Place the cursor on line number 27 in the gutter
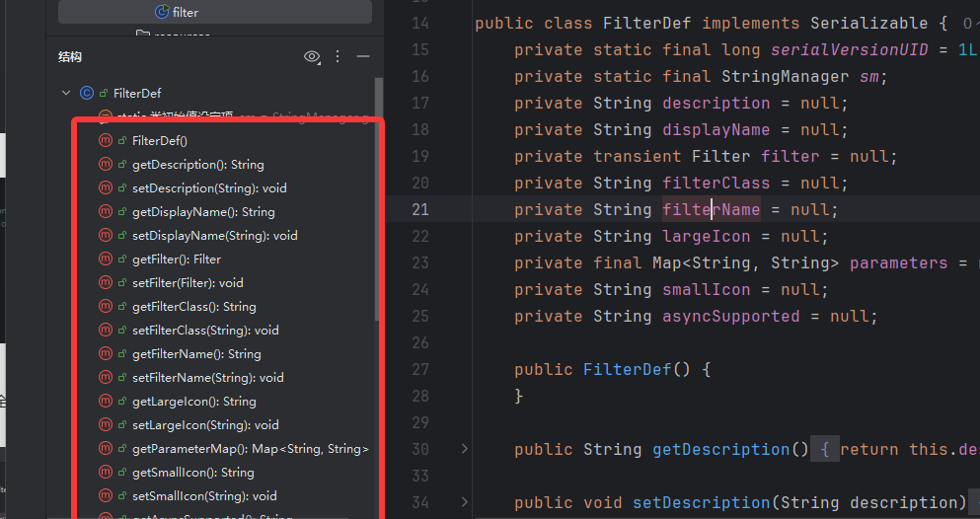The height and width of the screenshot is (519, 980). [418, 370]
